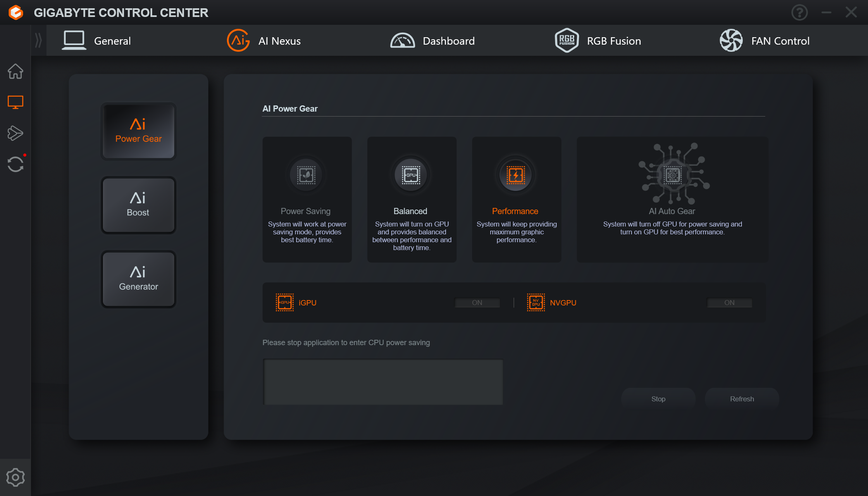
Task: Click the Power Saving leaf chip icon
Action: pos(306,175)
